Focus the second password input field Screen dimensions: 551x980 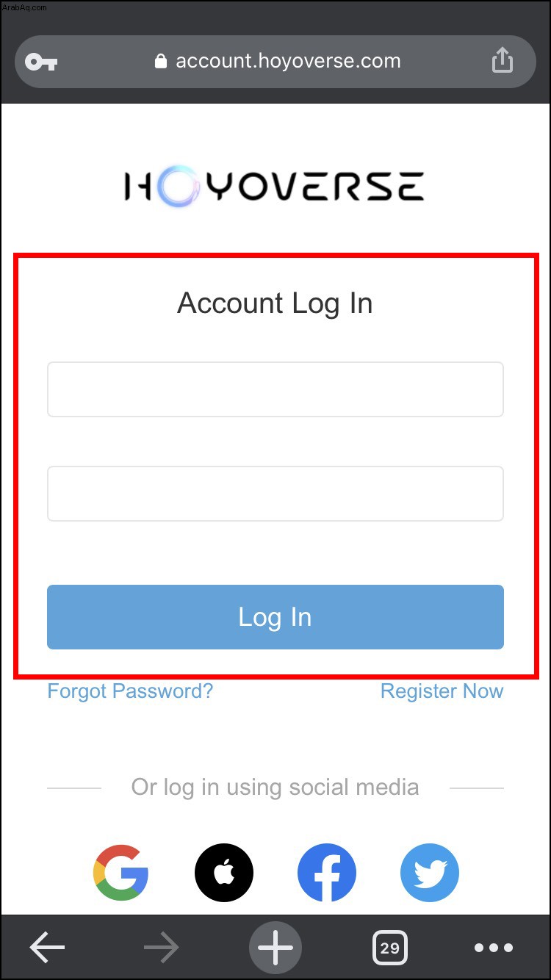(275, 494)
